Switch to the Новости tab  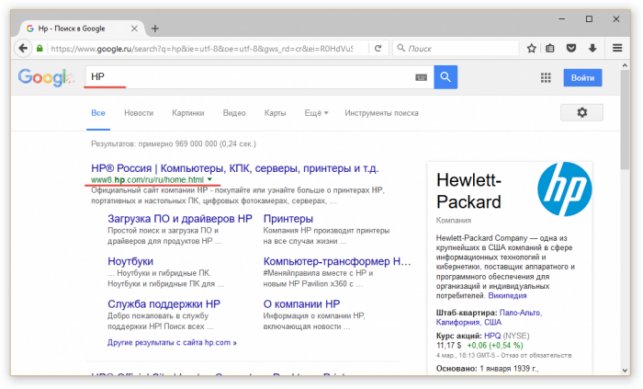(x=139, y=113)
